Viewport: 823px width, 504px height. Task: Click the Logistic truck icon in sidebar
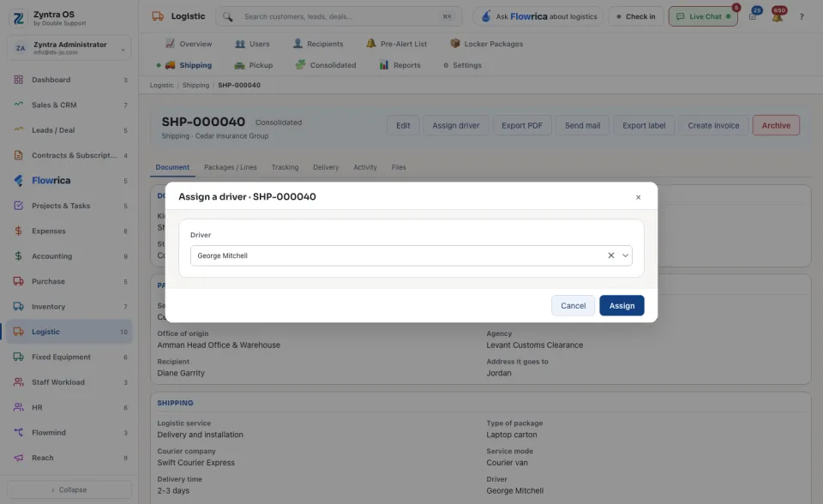point(18,331)
